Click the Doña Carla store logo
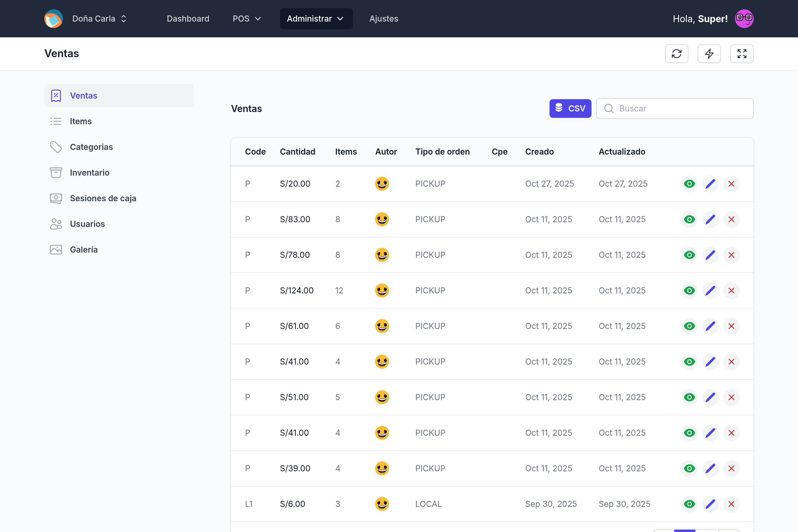798x532 pixels. tap(54, 19)
